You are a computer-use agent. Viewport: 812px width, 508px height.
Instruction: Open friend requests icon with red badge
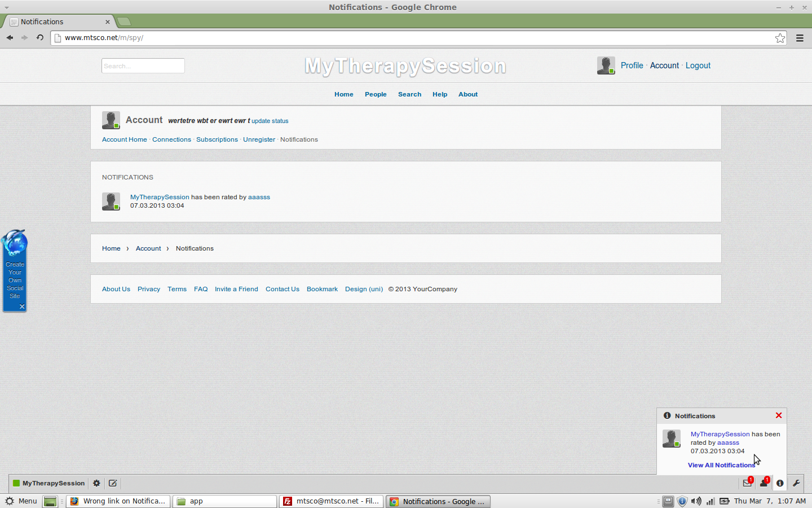(x=764, y=483)
